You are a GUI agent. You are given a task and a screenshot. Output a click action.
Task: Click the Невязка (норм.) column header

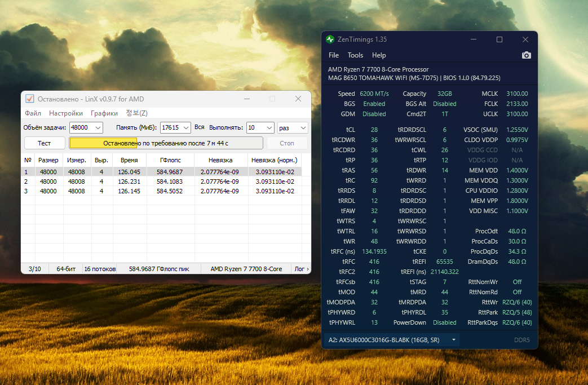pyautogui.click(x=275, y=160)
